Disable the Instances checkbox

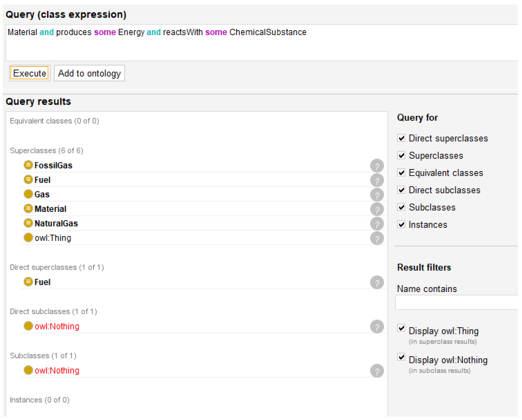pyautogui.click(x=401, y=224)
